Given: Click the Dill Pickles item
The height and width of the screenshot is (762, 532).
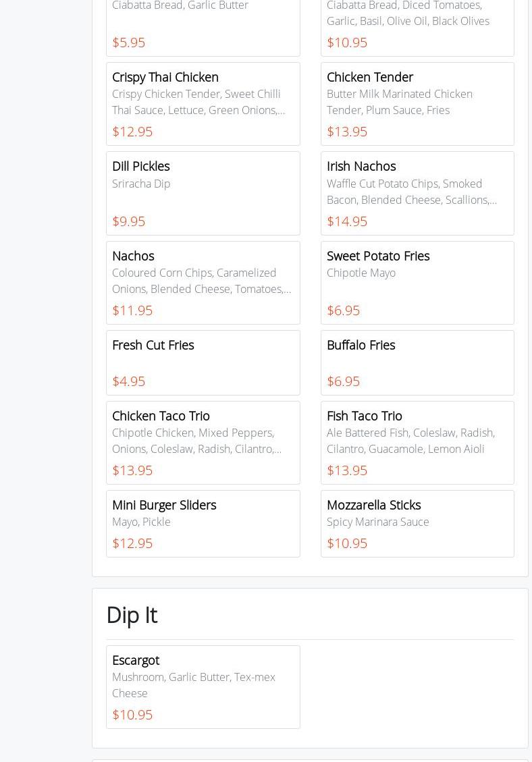Looking at the screenshot, I should click(x=203, y=193).
